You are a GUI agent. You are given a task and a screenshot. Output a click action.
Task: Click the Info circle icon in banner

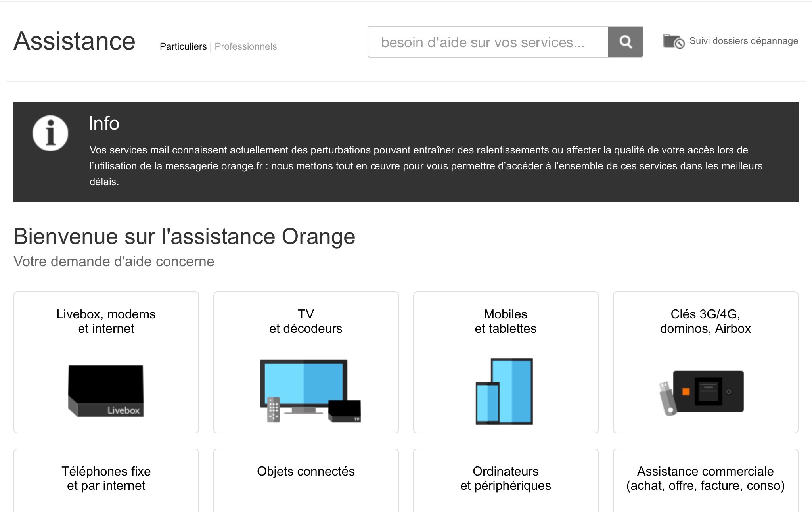coord(50,133)
